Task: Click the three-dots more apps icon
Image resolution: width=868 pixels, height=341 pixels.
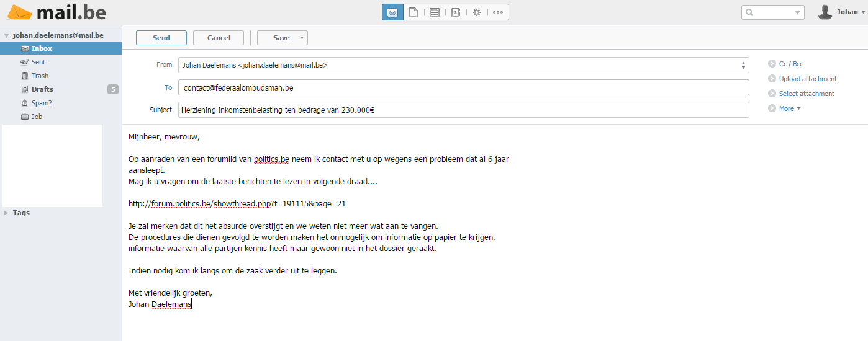Action: tap(498, 12)
